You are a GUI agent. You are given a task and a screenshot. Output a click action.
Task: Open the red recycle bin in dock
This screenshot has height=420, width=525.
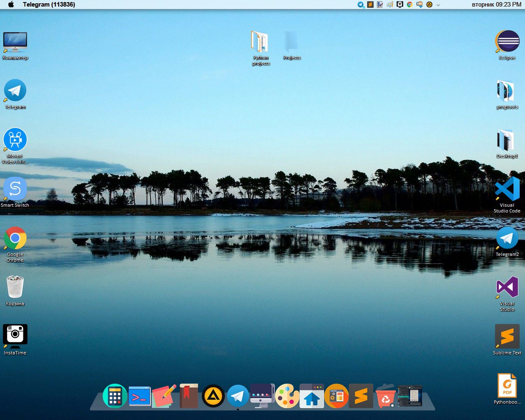[x=386, y=396]
